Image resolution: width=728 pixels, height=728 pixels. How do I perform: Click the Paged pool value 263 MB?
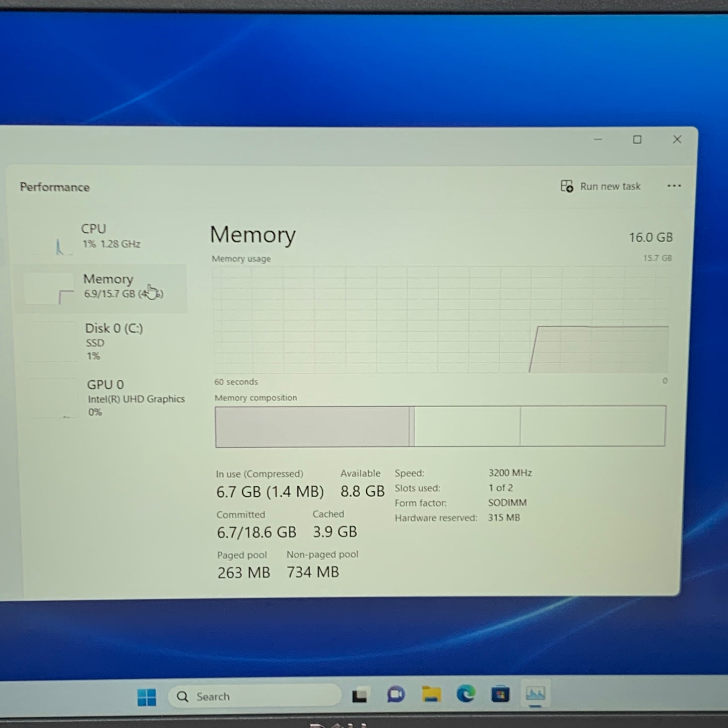click(x=244, y=573)
